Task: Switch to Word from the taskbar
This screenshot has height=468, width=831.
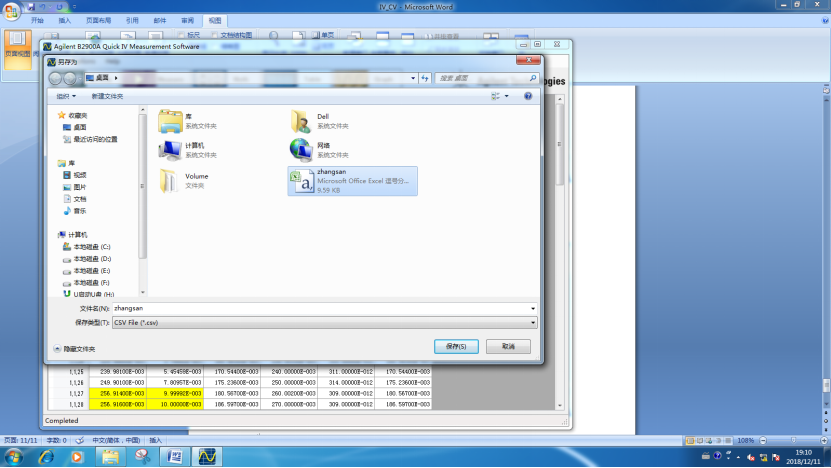Action: (x=174, y=456)
